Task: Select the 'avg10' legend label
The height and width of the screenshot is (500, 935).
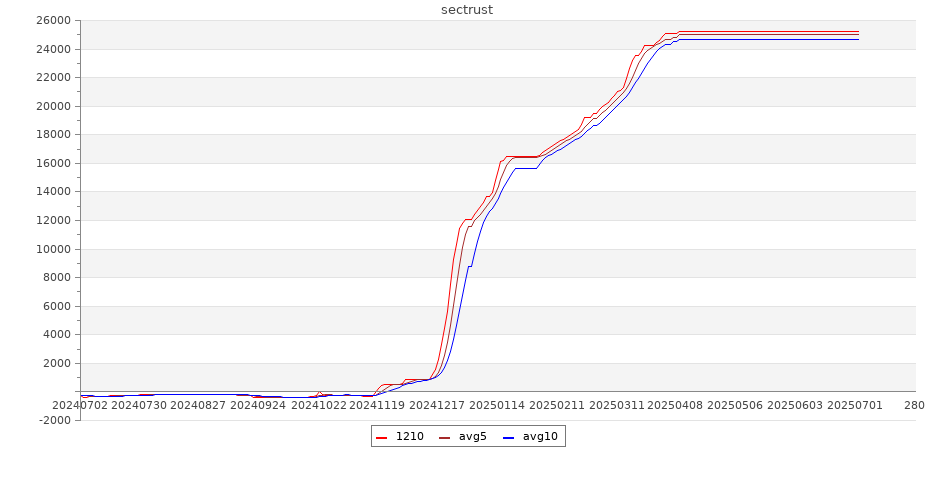Action: pos(540,436)
